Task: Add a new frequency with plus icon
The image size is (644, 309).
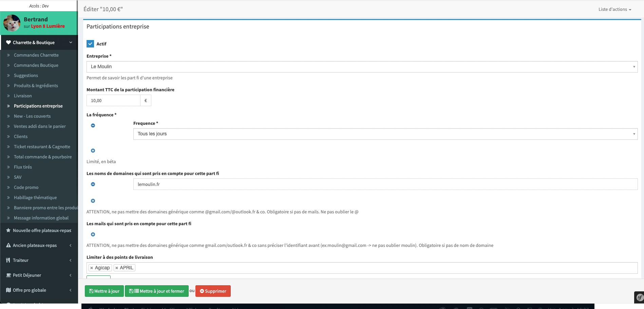Action: click(93, 151)
